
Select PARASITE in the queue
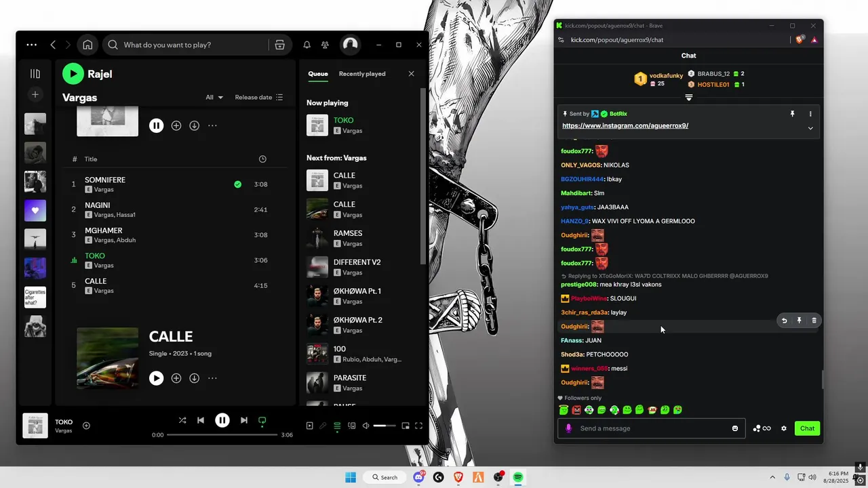[361, 383]
